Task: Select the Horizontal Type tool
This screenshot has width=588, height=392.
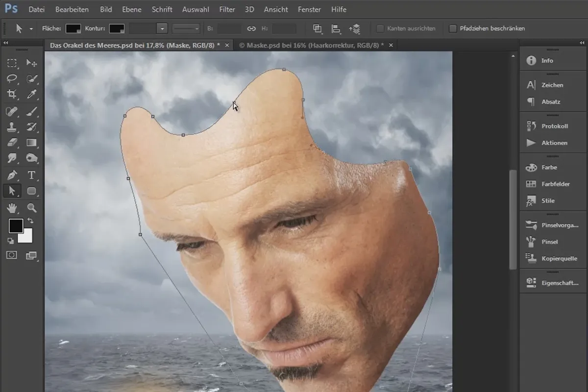Action: (32, 175)
